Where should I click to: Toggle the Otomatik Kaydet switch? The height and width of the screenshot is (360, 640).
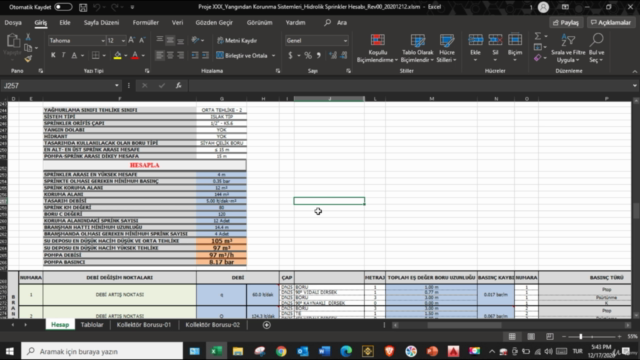63,7
